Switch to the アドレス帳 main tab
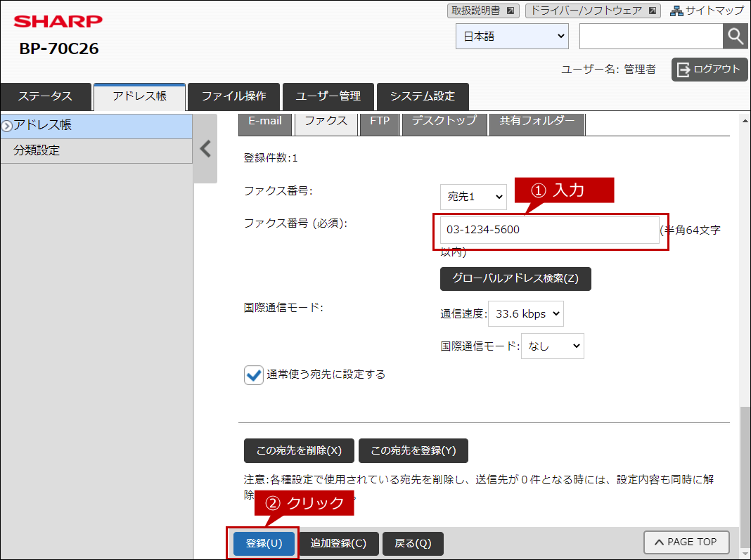The width and height of the screenshot is (751, 560). point(139,96)
